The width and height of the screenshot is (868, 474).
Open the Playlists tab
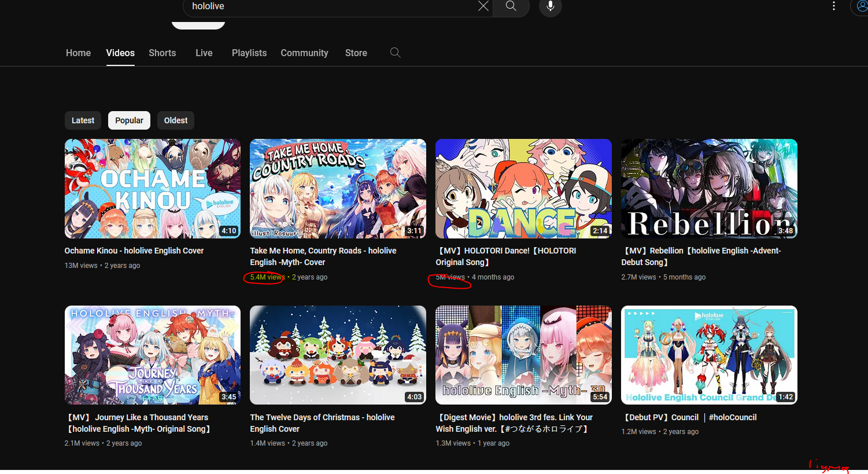click(x=249, y=53)
